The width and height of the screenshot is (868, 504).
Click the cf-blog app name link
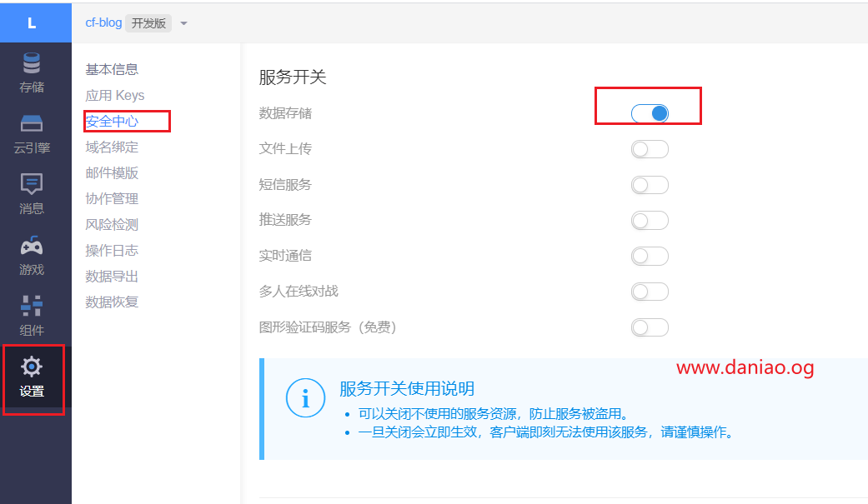point(103,22)
